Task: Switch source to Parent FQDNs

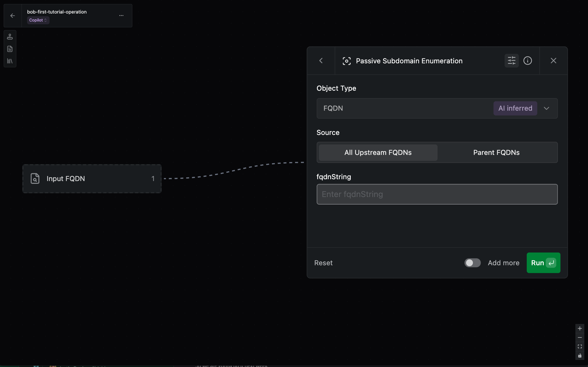Action: coord(496,152)
